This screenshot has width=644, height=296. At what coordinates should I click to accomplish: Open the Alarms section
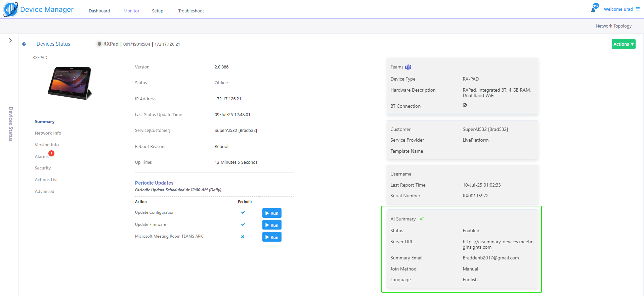[42, 157]
